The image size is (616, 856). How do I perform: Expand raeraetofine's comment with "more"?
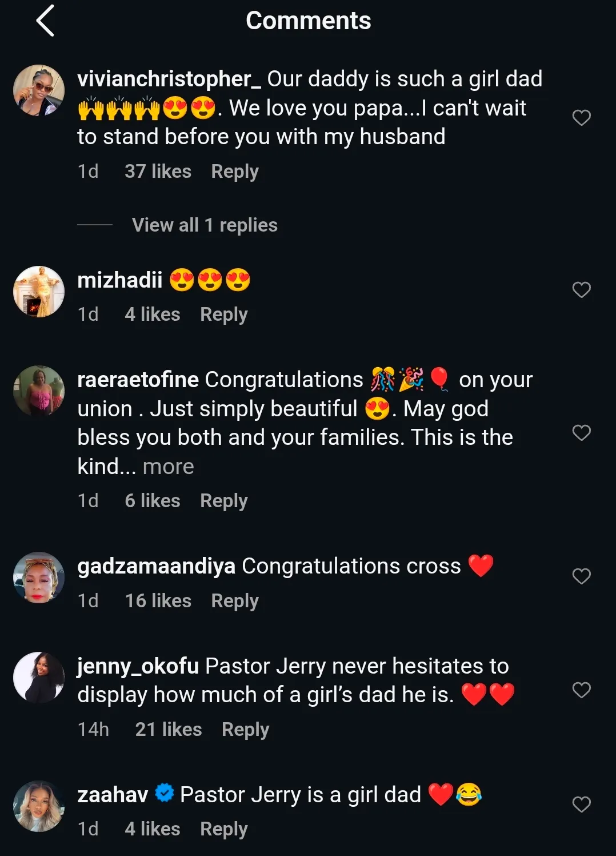pyautogui.click(x=168, y=467)
